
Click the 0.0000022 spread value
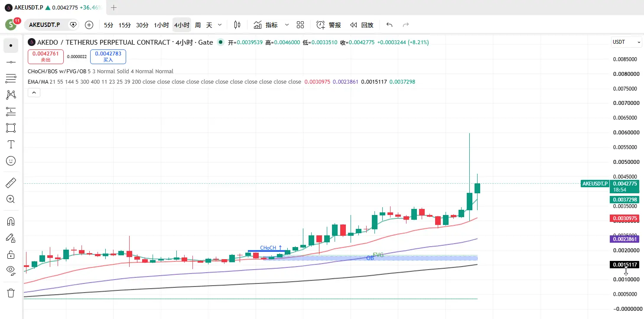77,57
